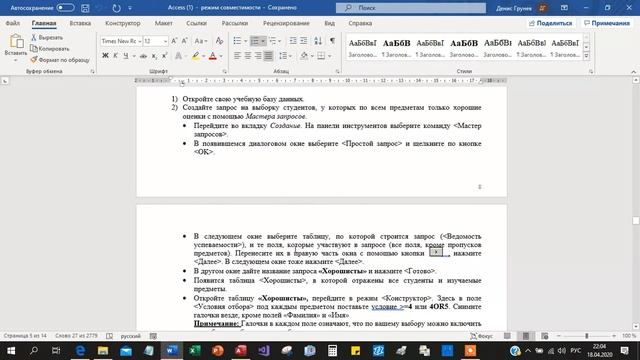This screenshot has width=640, height=360.
Task: Open Access from the taskbar
Action: point(240,351)
